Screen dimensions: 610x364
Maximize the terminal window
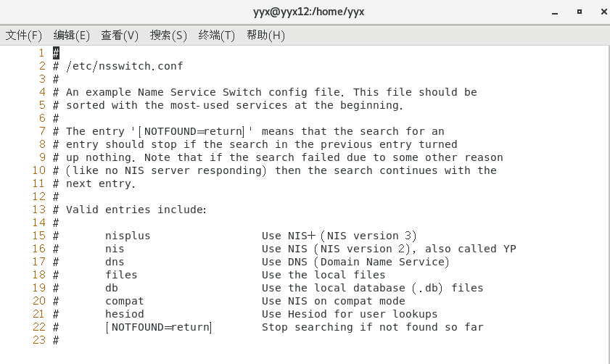579,12
